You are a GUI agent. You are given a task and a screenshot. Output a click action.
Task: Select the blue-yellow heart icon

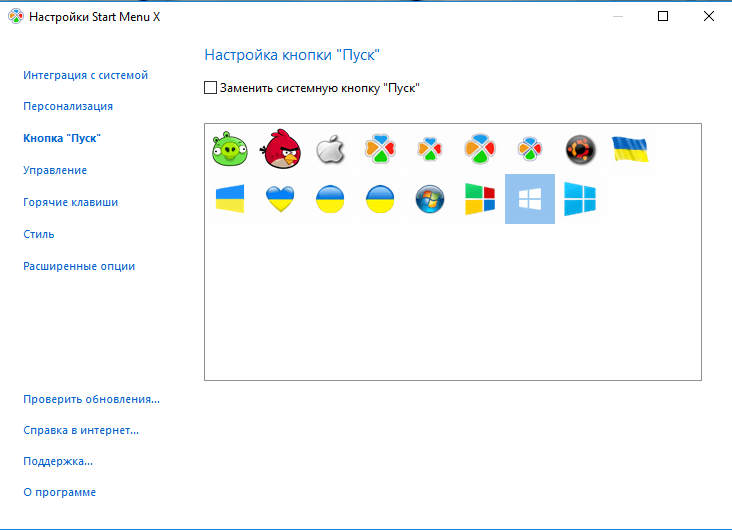(280, 199)
